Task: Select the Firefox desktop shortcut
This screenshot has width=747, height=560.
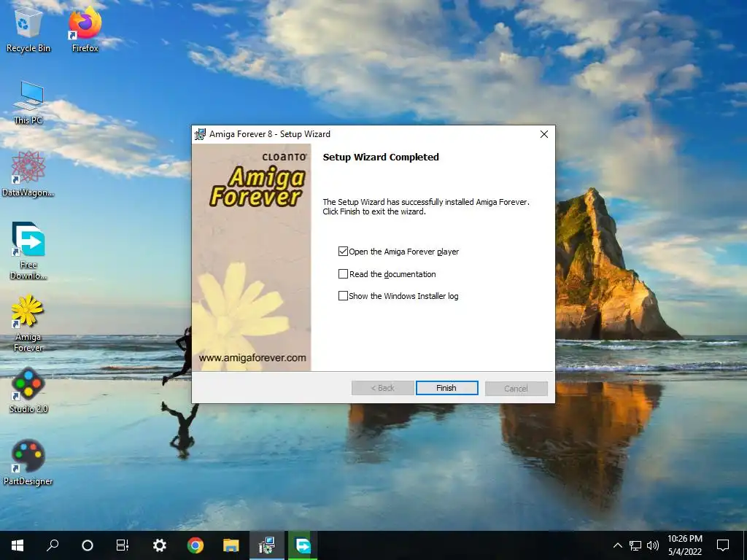Action: (85, 29)
